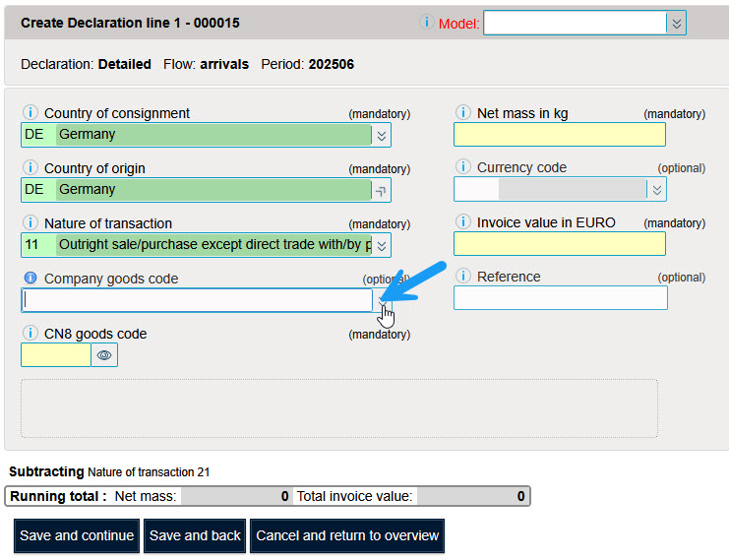Click info icon next to Model
Viewport: 729px width, 560px height.
coord(426,23)
